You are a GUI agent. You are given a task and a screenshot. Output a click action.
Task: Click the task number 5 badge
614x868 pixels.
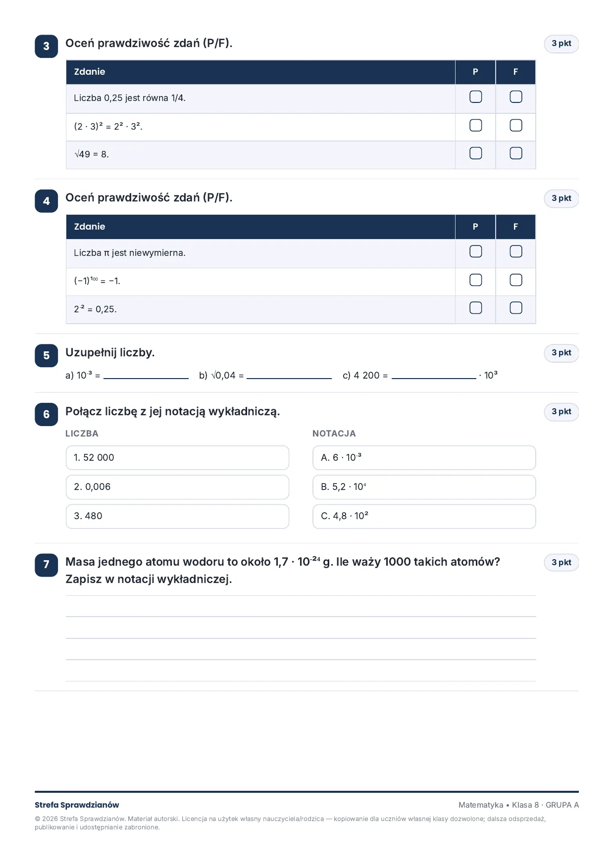[47, 355]
